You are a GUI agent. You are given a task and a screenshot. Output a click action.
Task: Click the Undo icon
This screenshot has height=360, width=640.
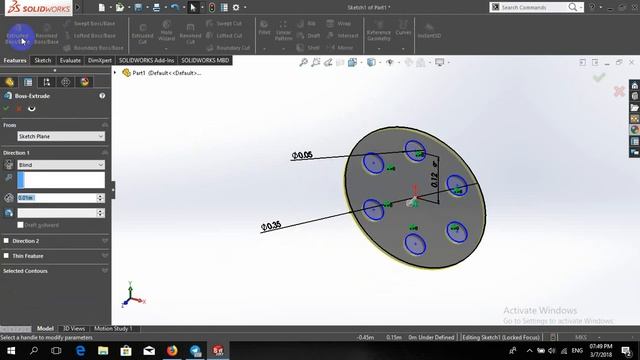[175, 7]
